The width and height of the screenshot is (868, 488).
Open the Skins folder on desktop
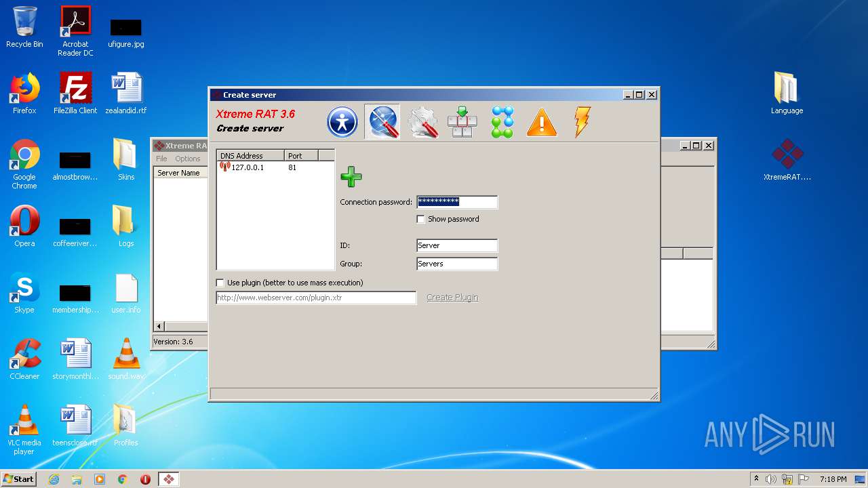(126, 160)
